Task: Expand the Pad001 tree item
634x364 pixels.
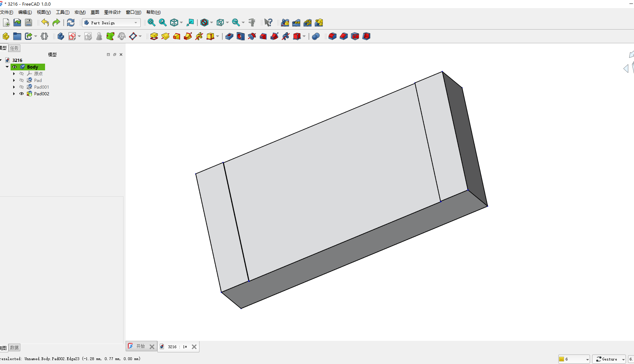Action: pyautogui.click(x=14, y=87)
